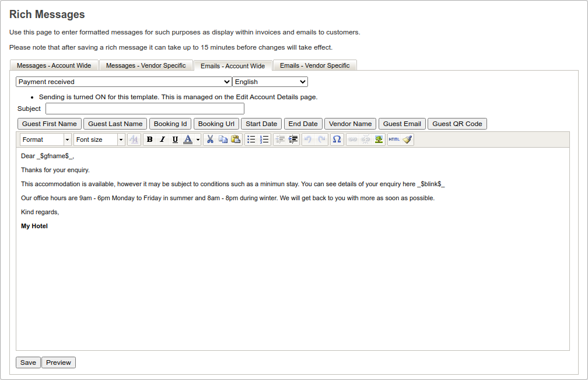Open the special character Omega tool

pyautogui.click(x=337, y=140)
